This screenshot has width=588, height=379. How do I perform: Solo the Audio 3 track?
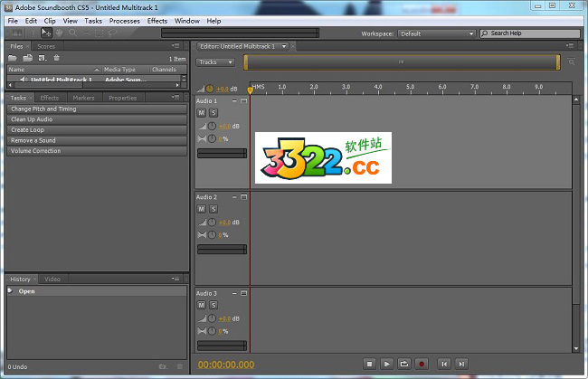[x=213, y=305]
